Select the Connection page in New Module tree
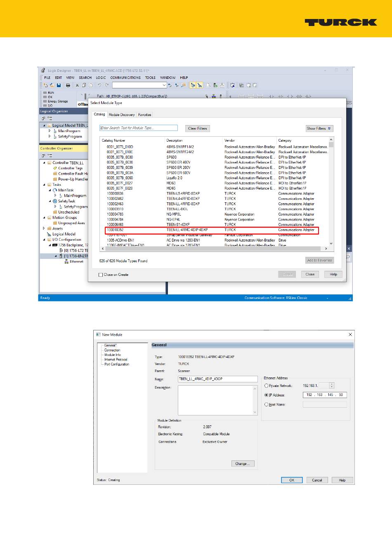The width and height of the screenshot is (392, 555). tap(112, 350)
